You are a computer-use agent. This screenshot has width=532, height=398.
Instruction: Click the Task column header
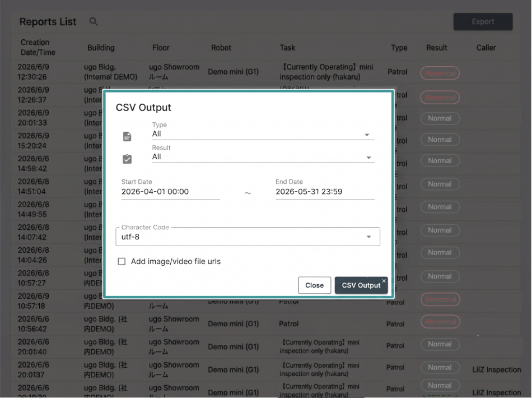287,48
